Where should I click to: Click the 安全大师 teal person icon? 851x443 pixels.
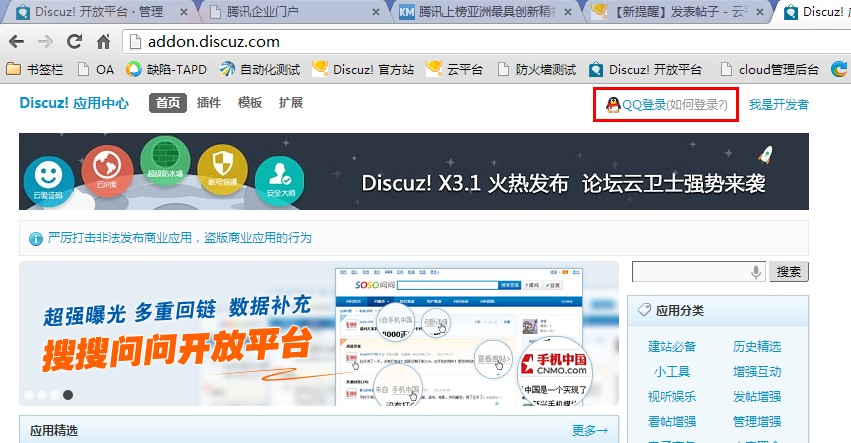[x=280, y=181]
